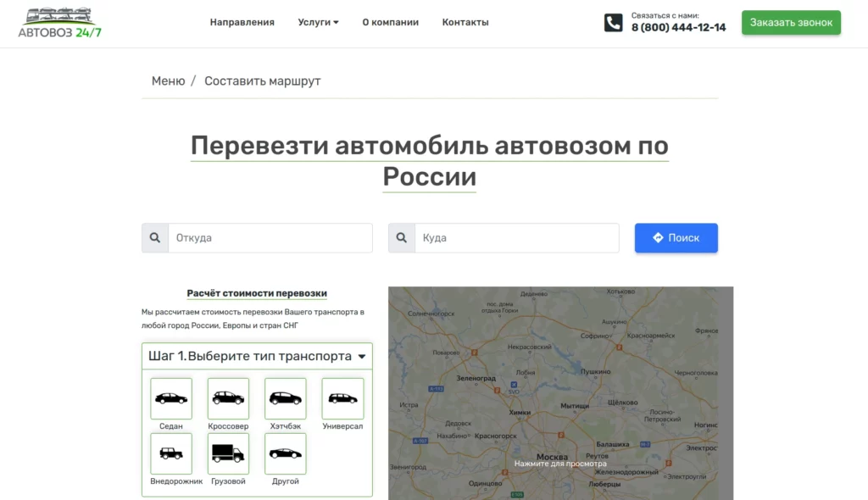Open the Услуги dropdown menu

[x=319, y=22]
